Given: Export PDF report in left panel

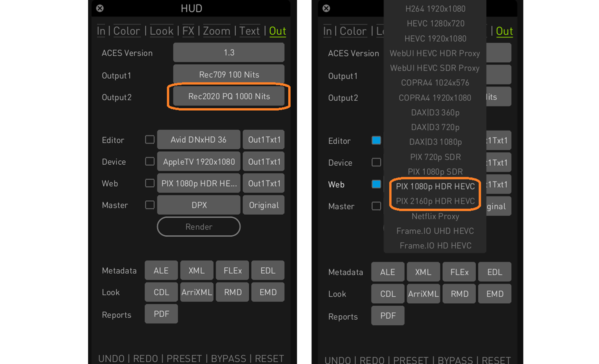Looking at the screenshot, I should pos(161,314).
